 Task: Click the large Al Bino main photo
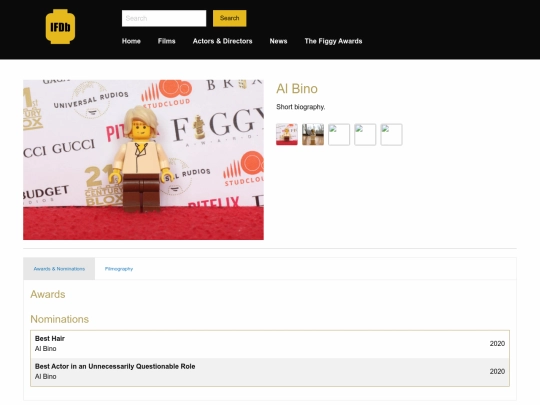click(143, 160)
